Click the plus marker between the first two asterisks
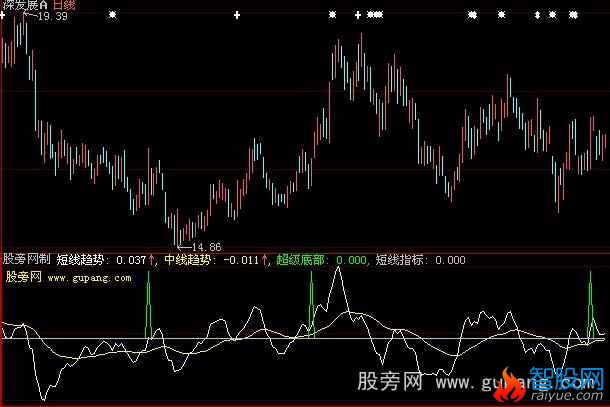 point(237,15)
